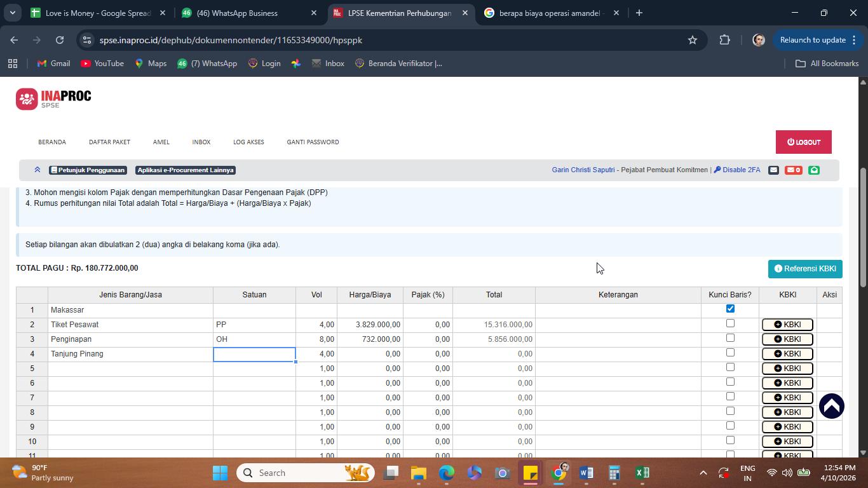Image resolution: width=868 pixels, height=488 pixels.
Task: Switch to Love is Money Google Sheets tab
Action: [98, 13]
